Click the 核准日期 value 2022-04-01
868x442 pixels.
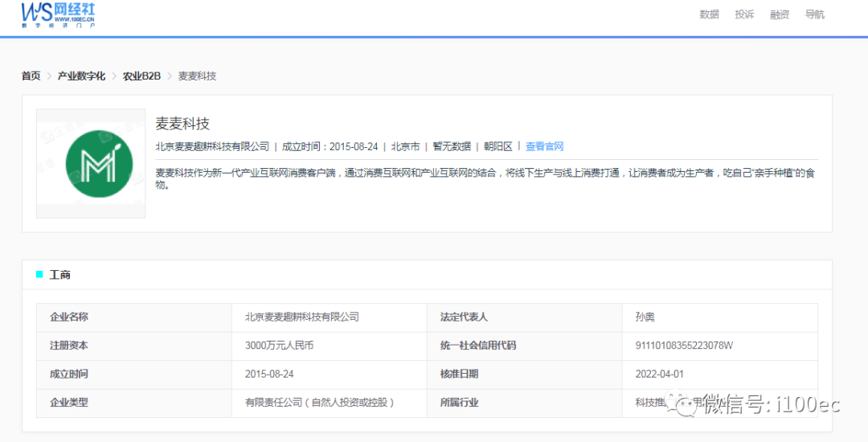[x=660, y=374]
